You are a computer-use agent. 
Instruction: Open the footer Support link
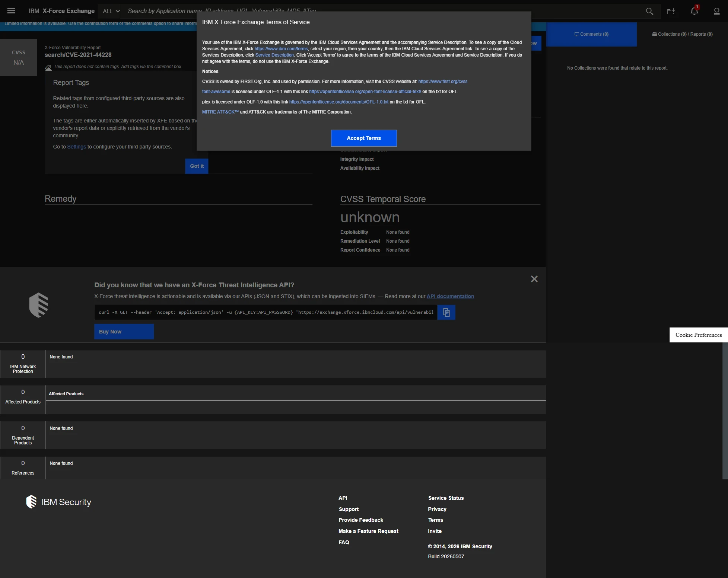349,509
